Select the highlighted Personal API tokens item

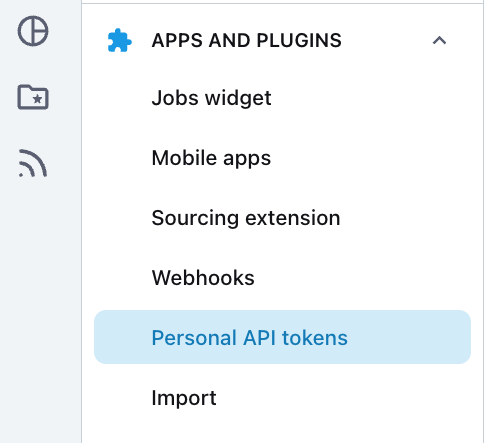tap(282, 337)
